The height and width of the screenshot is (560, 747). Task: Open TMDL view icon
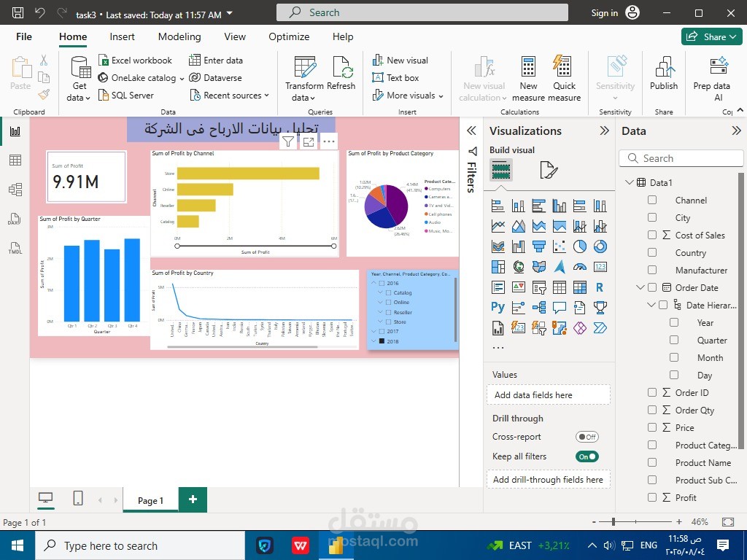coord(15,248)
